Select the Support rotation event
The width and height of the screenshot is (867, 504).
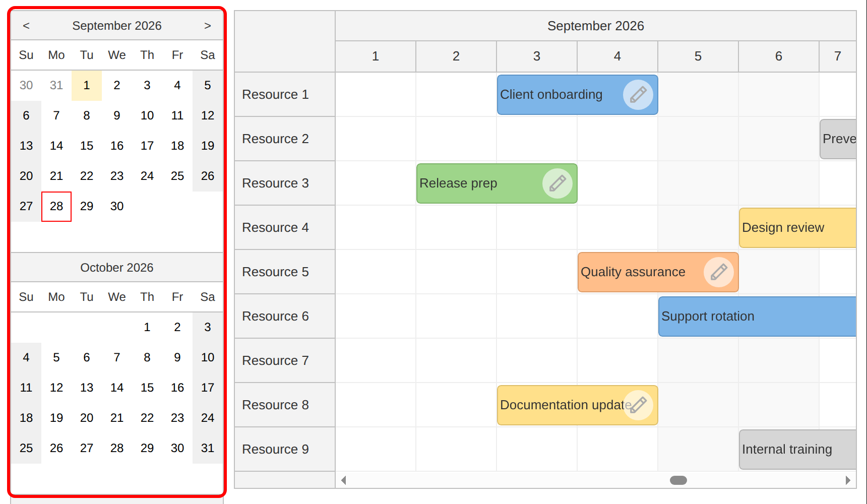pos(757,317)
